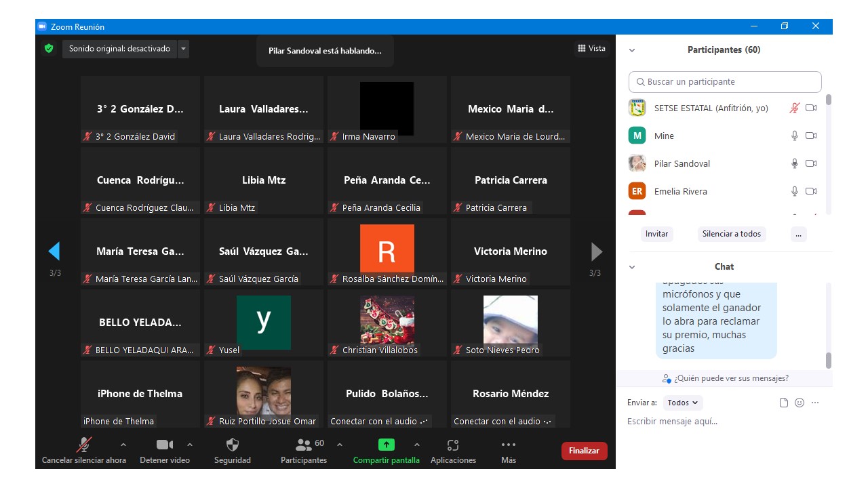Click microphone icon beside Emelia Rivera
Image resolution: width=868 pixels, height=488 pixels.
795,191
